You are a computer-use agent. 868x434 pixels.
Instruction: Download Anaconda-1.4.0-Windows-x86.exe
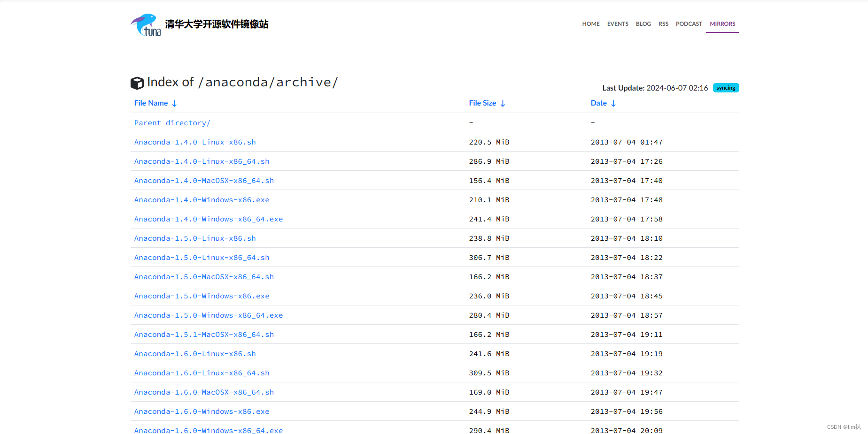point(202,200)
